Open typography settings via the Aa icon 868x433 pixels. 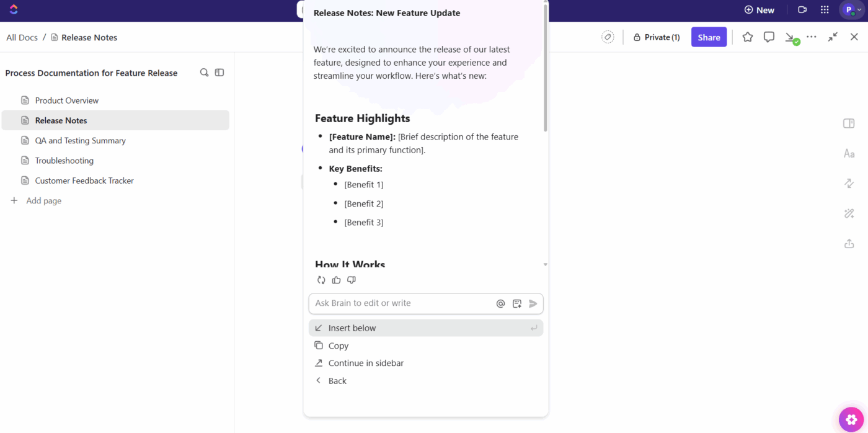849,153
